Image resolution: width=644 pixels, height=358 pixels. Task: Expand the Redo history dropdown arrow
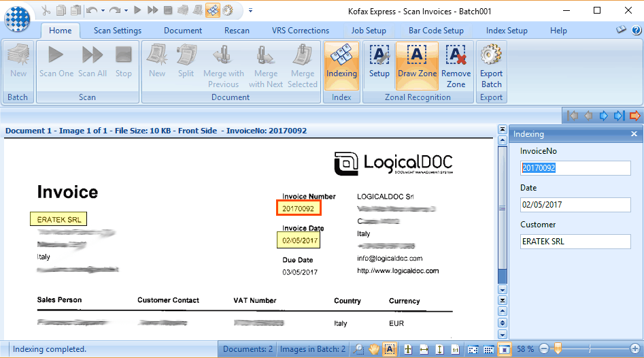pyautogui.click(x=126, y=11)
